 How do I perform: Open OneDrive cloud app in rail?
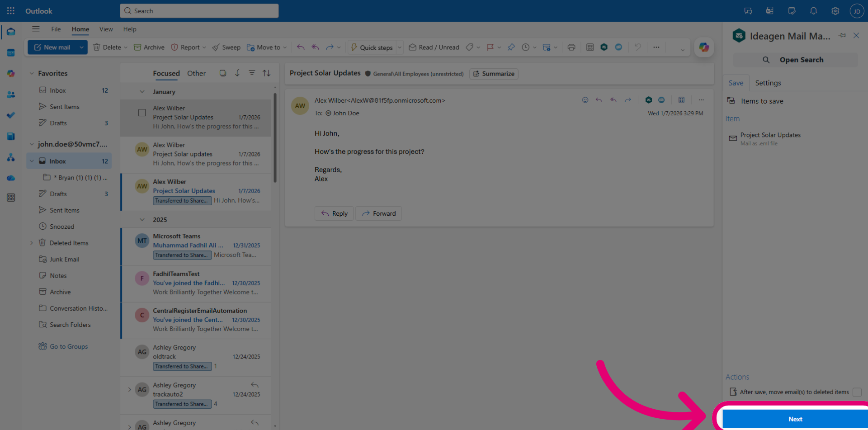pyautogui.click(x=11, y=178)
